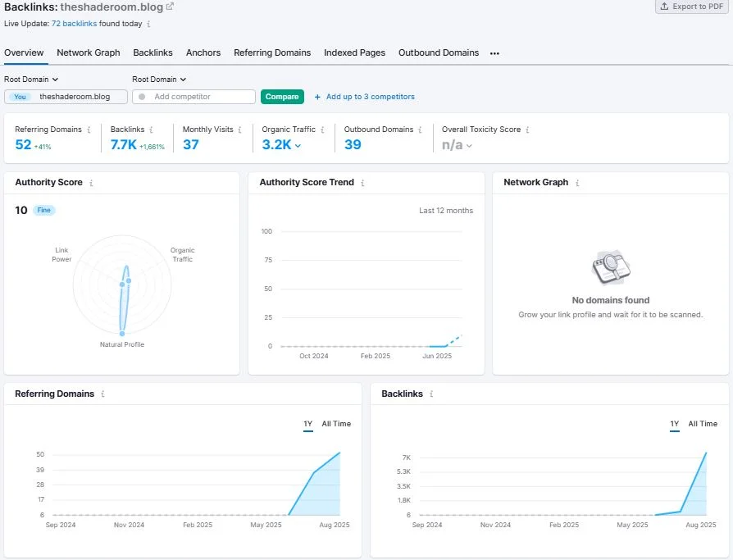The width and height of the screenshot is (733, 560).
Task: Expand the Organic Traffic 3.2K dropdown
Action: [x=298, y=146]
